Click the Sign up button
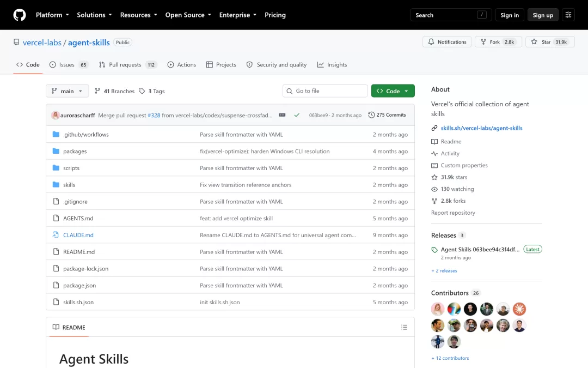This screenshot has width=588, height=368. tap(543, 15)
